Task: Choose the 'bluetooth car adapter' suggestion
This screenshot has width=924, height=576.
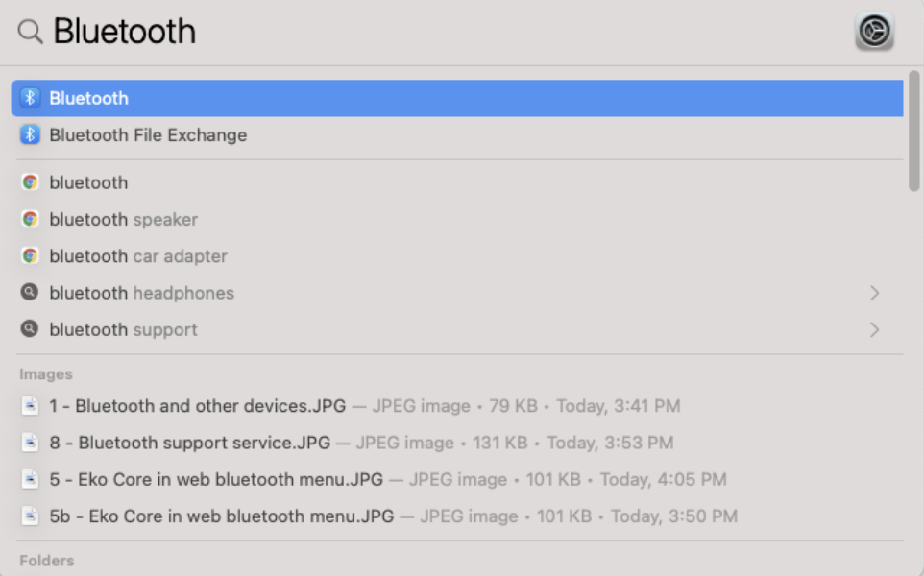Action: 457,255
